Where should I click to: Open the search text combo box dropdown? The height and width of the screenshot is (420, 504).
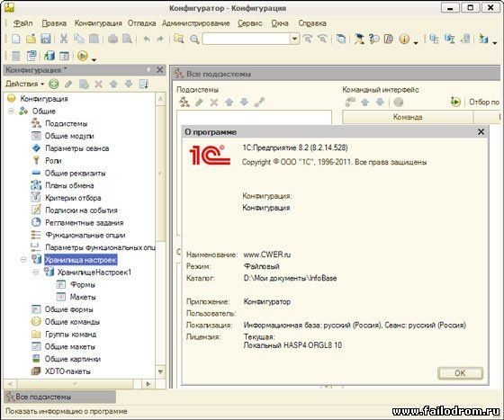point(295,39)
